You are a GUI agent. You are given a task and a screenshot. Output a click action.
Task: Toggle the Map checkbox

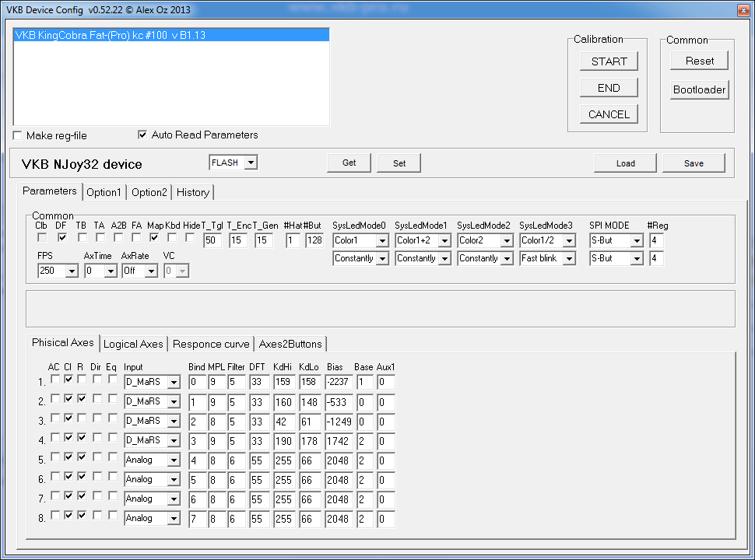(154, 238)
